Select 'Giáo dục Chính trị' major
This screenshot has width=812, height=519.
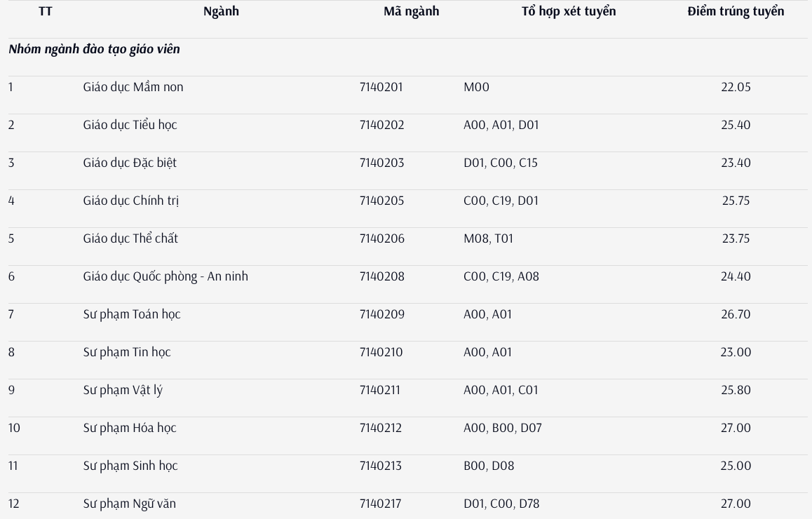tap(131, 201)
